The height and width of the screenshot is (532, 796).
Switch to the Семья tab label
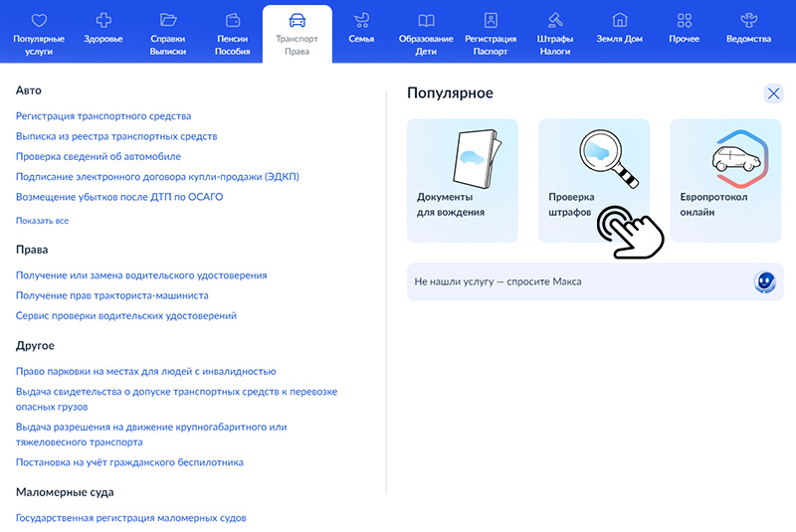coord(361,39)
